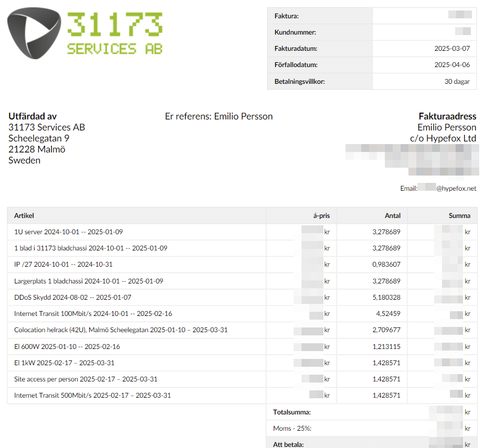485x448 pixels.
Task: Click the Antal value 4,52459
Action: (388, 313)
